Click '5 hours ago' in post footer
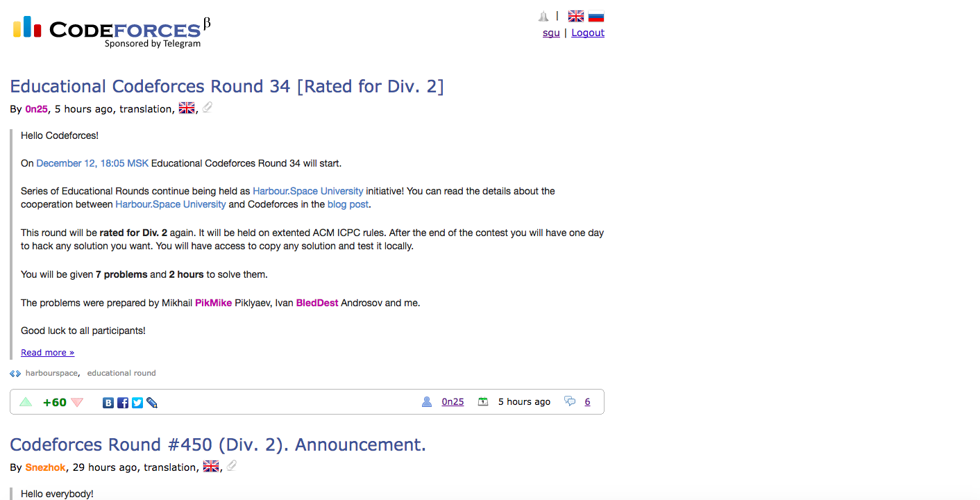The image size is (980, 500). [524, 402]
